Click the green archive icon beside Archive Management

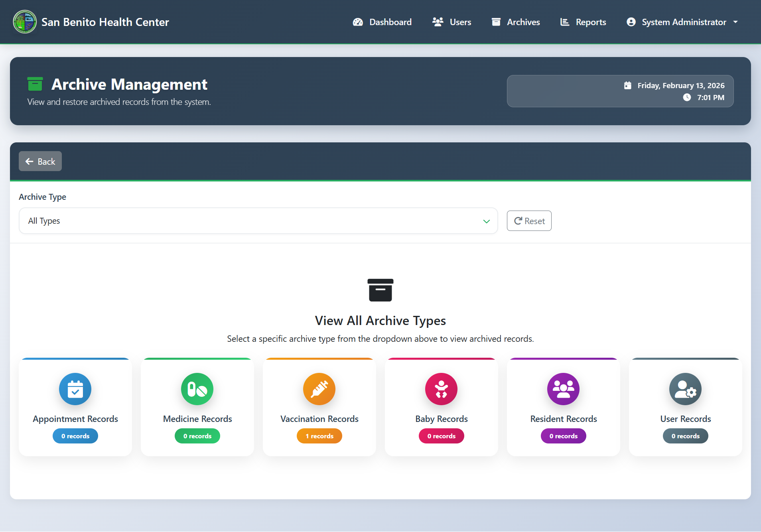(35, 84)
